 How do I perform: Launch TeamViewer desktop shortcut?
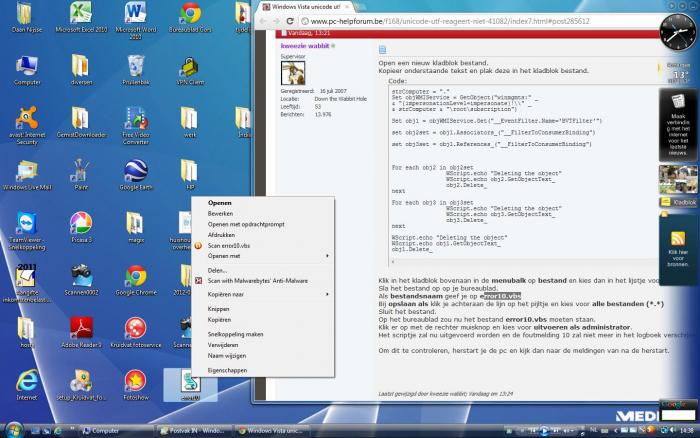pos(27,224)
